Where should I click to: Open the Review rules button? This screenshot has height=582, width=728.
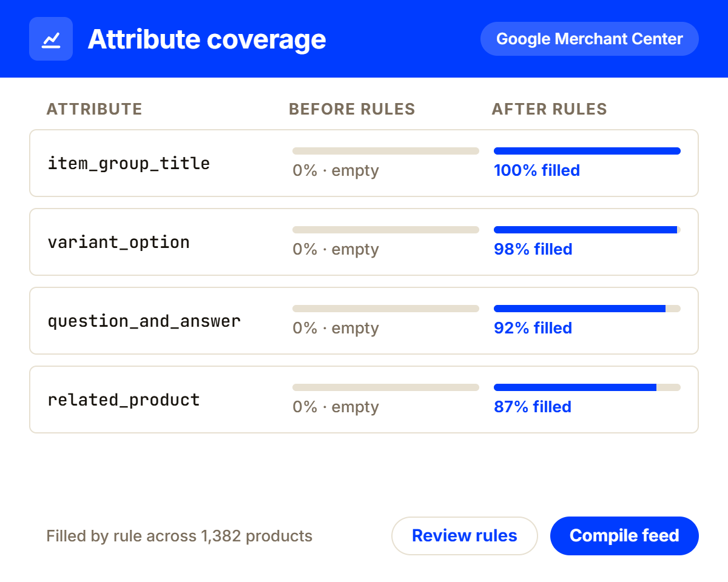click(465, 536)
